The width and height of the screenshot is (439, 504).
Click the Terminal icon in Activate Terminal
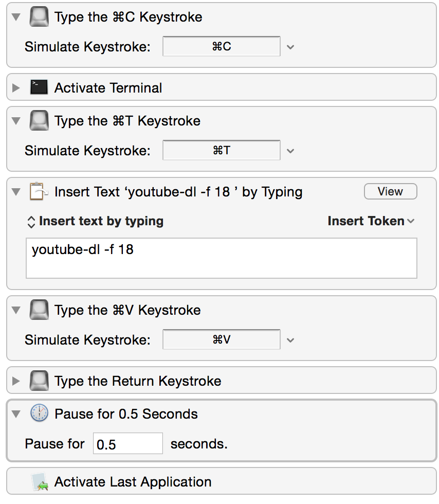click(x=39, y=87)
